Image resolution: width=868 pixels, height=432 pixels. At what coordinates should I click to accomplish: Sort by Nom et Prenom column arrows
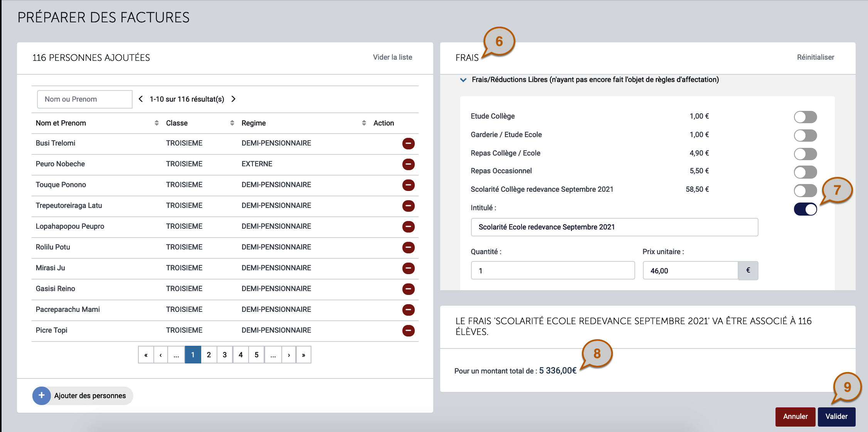(x=156, y=123)
